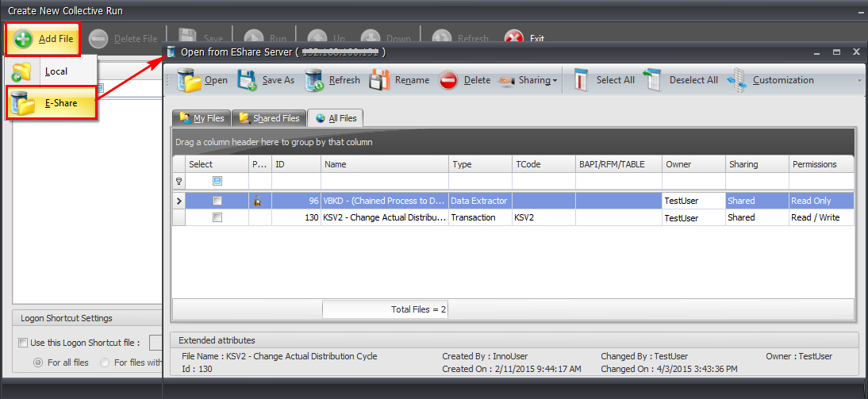The image size is (868, 399).
Task: Open the Sharing dropdown arrow
Action: (555, 81)
